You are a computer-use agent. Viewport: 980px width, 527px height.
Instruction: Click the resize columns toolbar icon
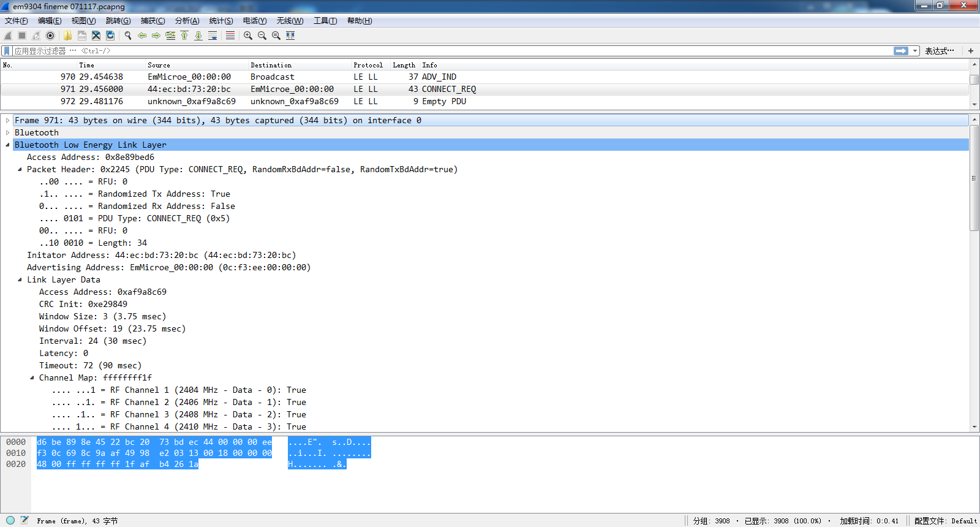(290, 36)
